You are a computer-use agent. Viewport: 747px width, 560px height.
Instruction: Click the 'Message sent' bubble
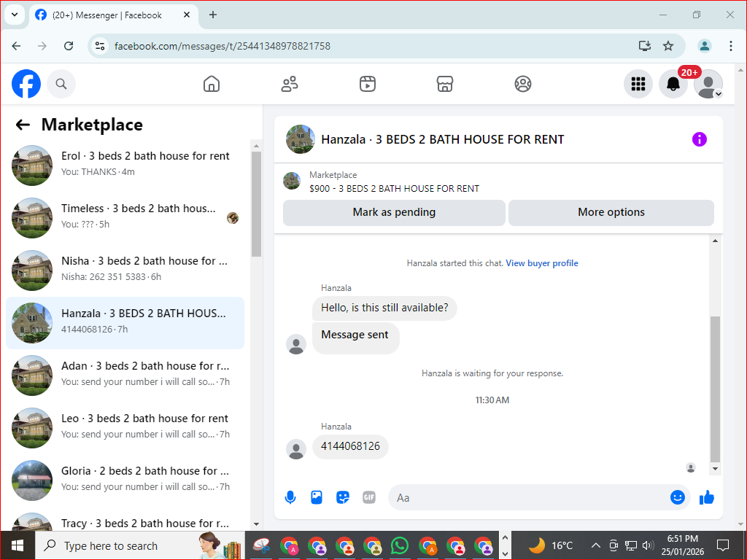[355, 338]
